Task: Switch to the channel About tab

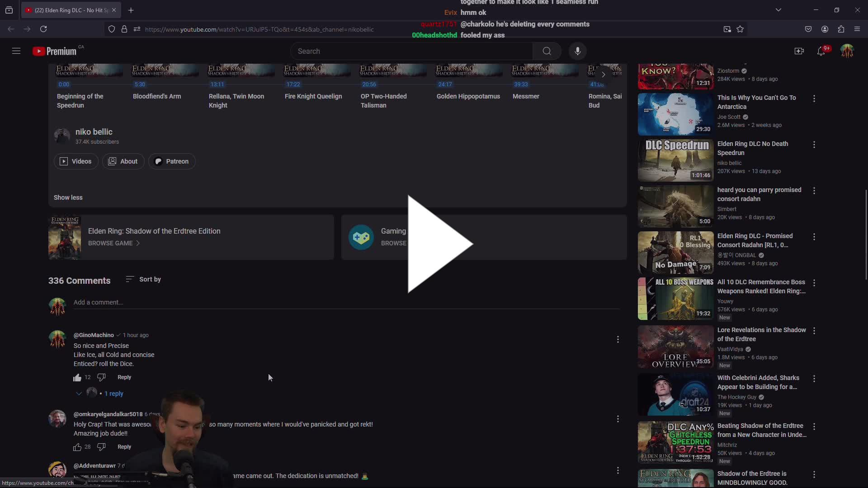Action: pos(123,161)
